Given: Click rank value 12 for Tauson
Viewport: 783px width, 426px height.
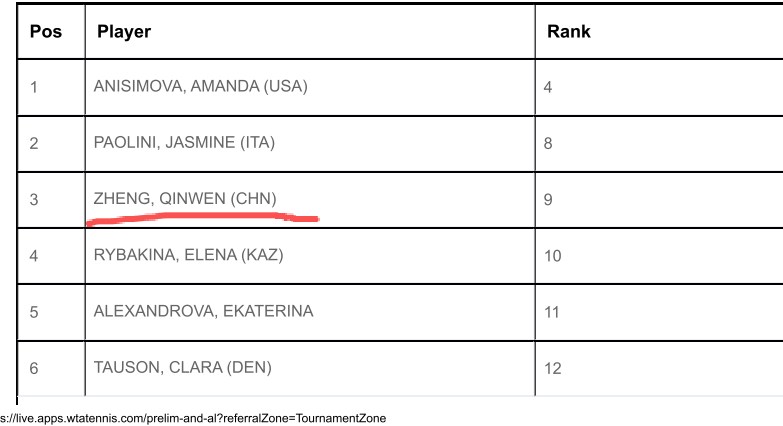Looking at the screenshot, I should pos(552,369).
